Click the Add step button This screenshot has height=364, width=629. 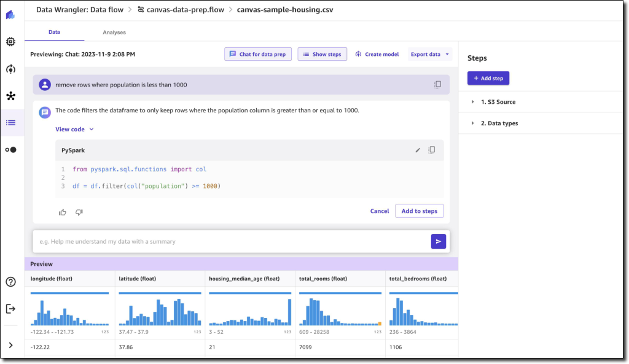tap(488, 78)
